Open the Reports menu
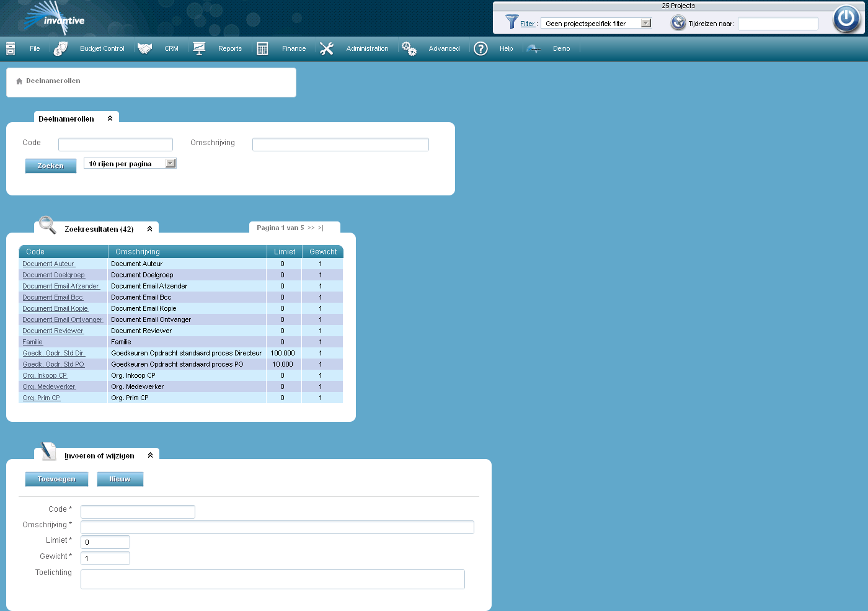Image resolution: width=868 pixels, height=611 pixels. pos(230,48)
